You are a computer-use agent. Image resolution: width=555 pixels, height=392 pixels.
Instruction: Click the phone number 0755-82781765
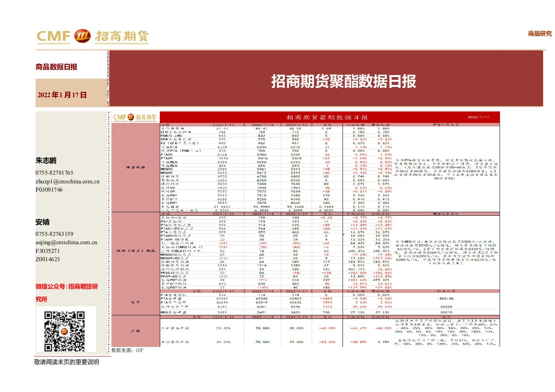[55, 173]
